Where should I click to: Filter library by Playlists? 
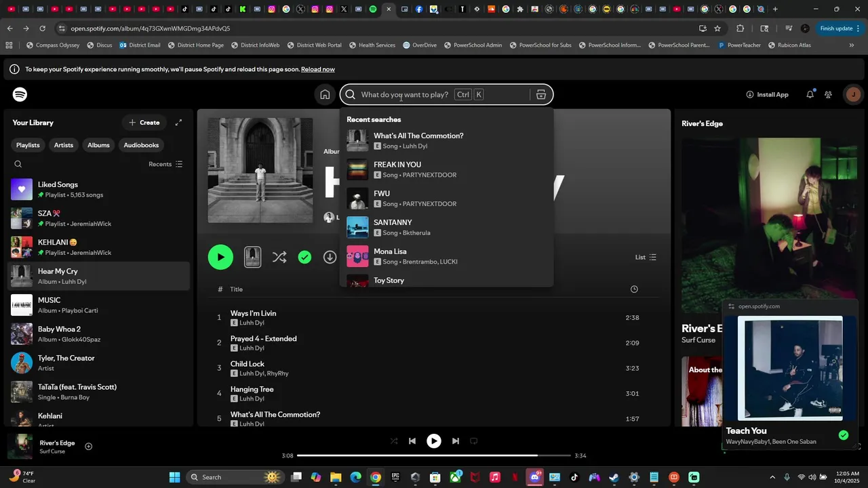28,145
